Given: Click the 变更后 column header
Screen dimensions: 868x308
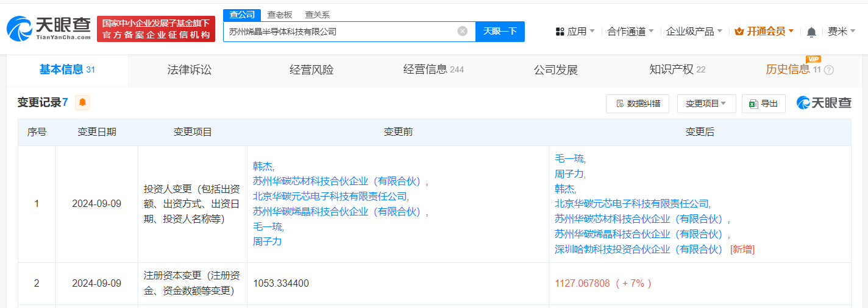Looking at the screenshot, I should click(x=700, y=132).
